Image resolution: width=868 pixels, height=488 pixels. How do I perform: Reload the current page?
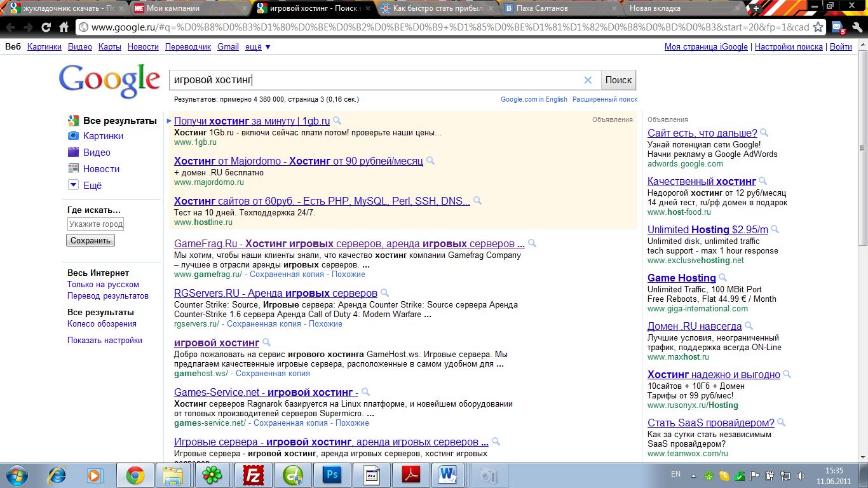tap(46, 27)
